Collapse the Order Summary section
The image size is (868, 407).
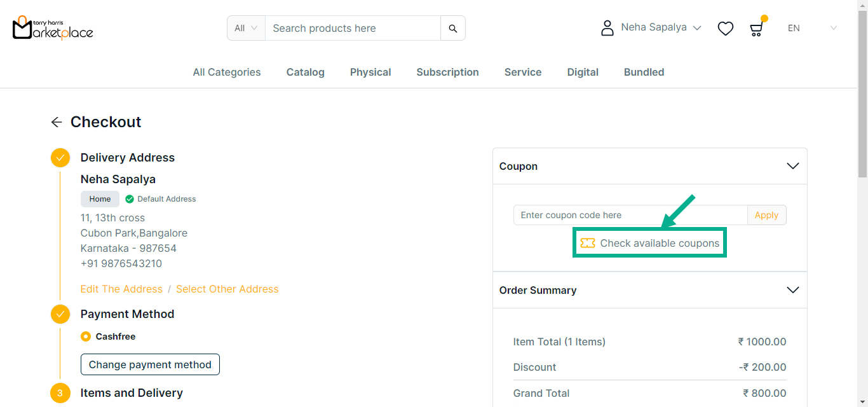coord(792,290)
